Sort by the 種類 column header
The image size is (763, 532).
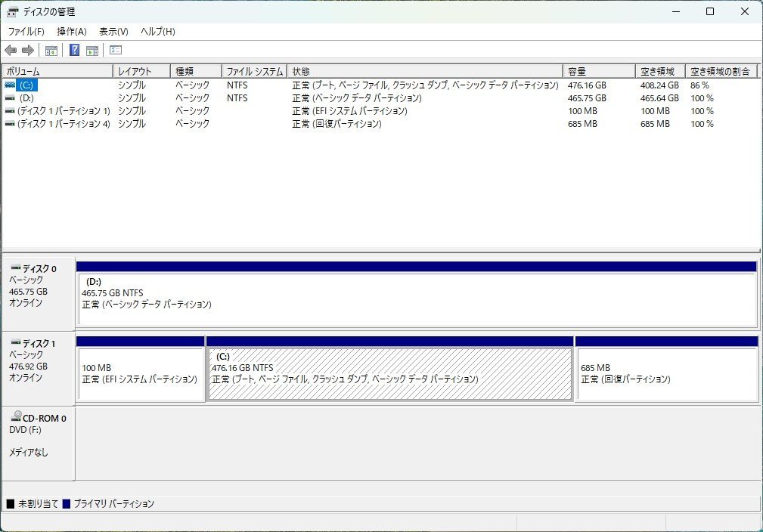[x=196, y=72]
